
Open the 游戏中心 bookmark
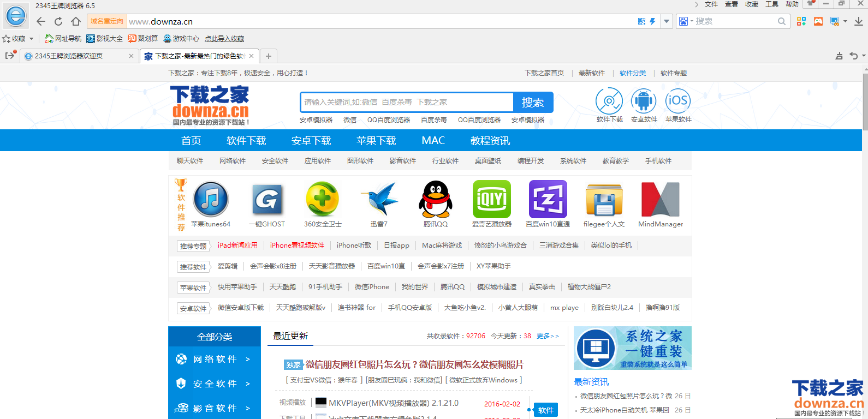point(181,39)
